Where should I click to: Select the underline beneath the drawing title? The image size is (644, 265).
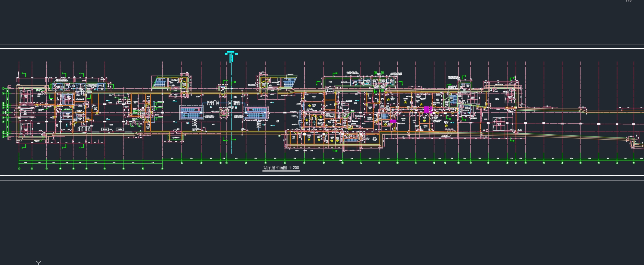click(281, 171)
